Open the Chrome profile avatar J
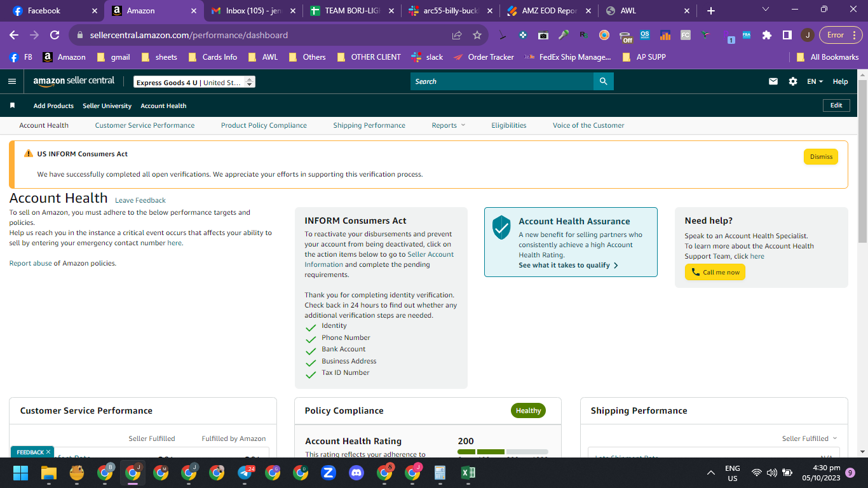Viewport: 868px width, 488px height. pos(807,35)
